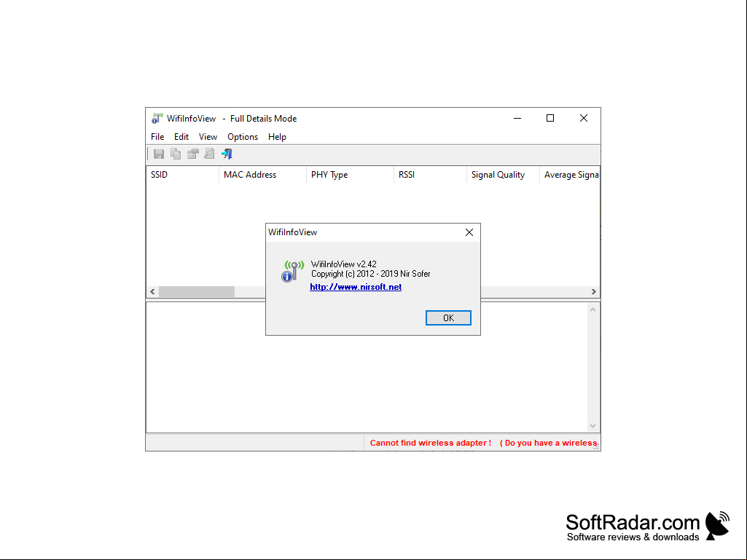
Task: Click the 'WifiInfoView v2.42' version text
Action: click(x=343, y=264)
